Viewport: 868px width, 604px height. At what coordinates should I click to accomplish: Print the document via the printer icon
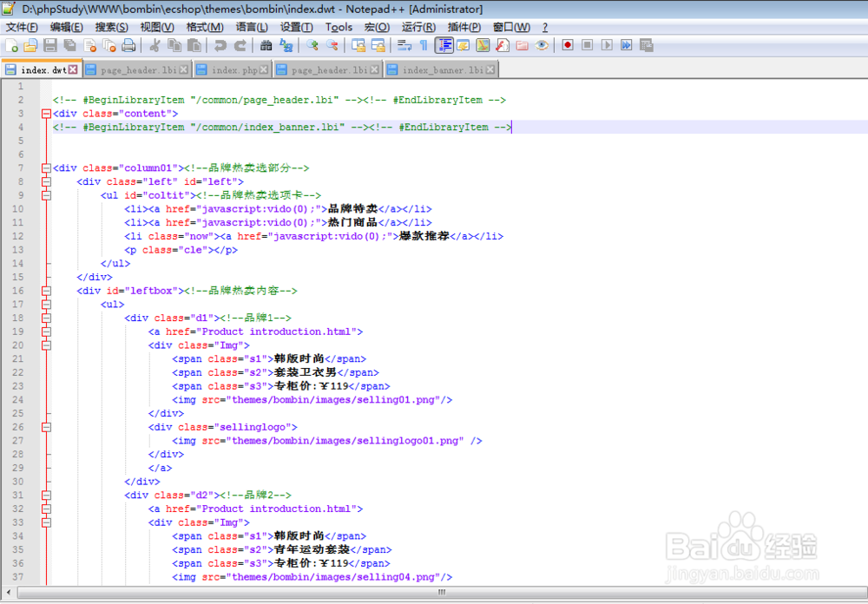click(x=128, y=45)
